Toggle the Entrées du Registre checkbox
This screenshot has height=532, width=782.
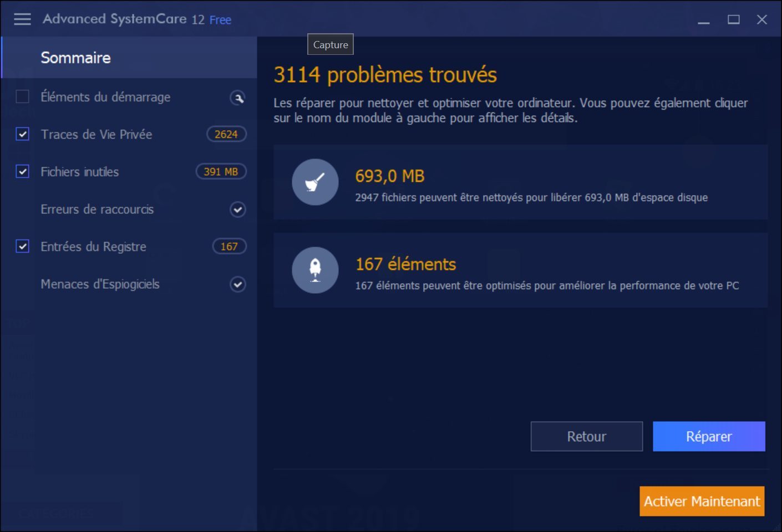pyautogui.click(x=23, y=247)
